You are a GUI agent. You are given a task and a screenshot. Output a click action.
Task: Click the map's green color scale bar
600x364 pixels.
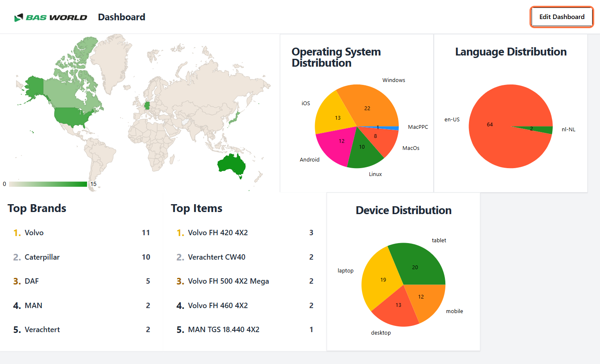coord(48,184)
